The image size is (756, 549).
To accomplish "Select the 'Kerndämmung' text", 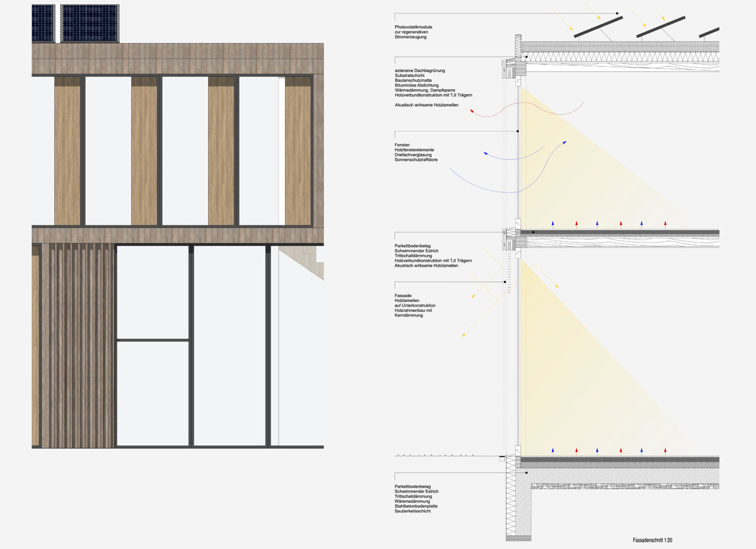I will [x=408, y=316].
